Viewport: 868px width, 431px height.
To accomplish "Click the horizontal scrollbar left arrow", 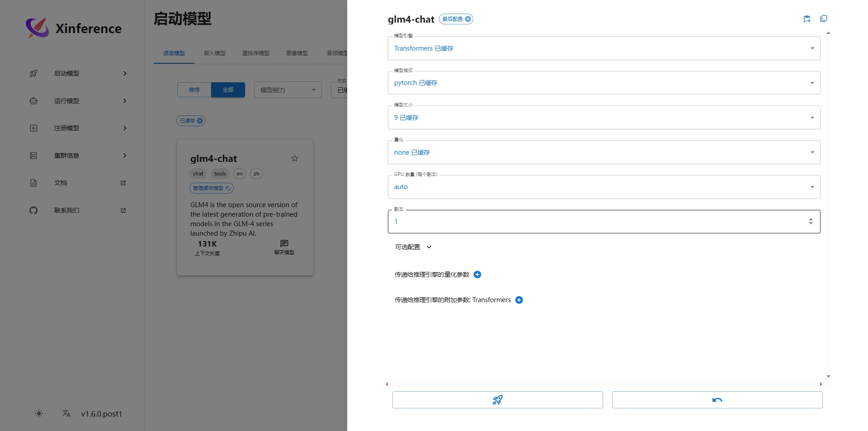I will coord(387,384).
